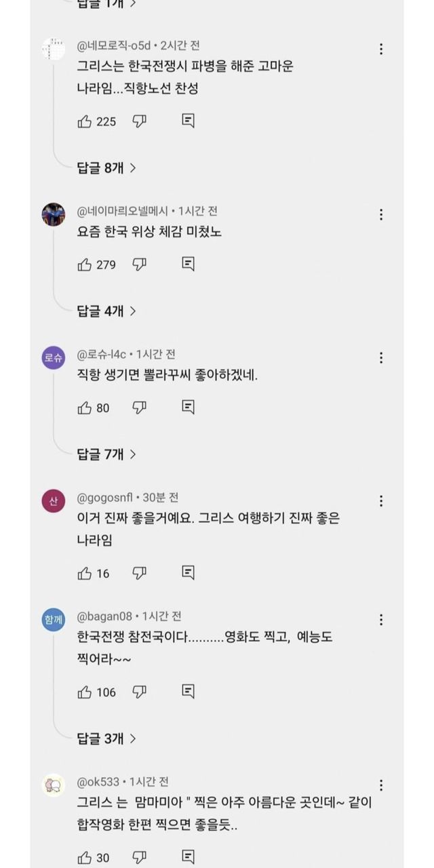Like the bagan08 comment with 106 likes
The width and height of the screenshot is (434, 868).
(85, 692)
